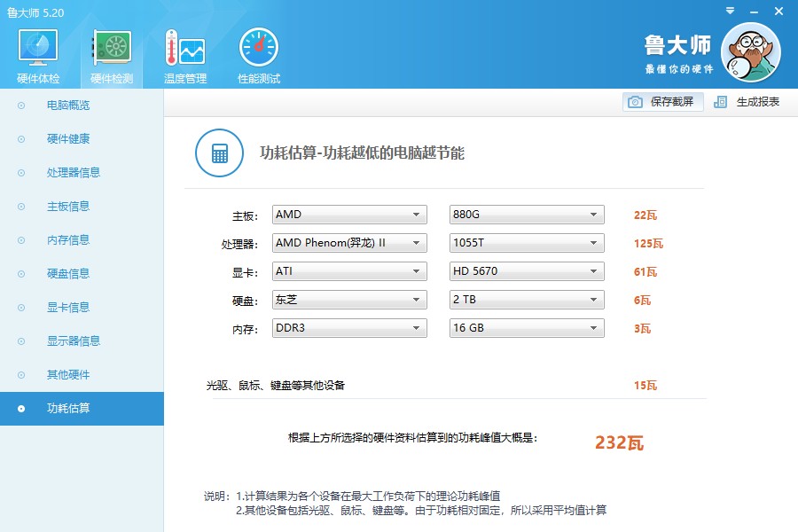Screen dimensions: 798x532
Task: Switch to 显示器信息 in the sidebar
Action: [74, 341]
